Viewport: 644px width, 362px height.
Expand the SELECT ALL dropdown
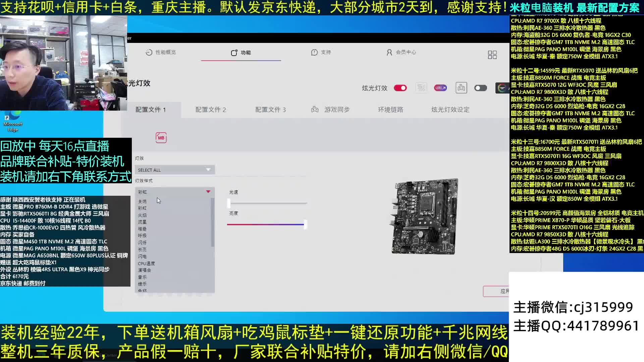(x=174, y=170)
